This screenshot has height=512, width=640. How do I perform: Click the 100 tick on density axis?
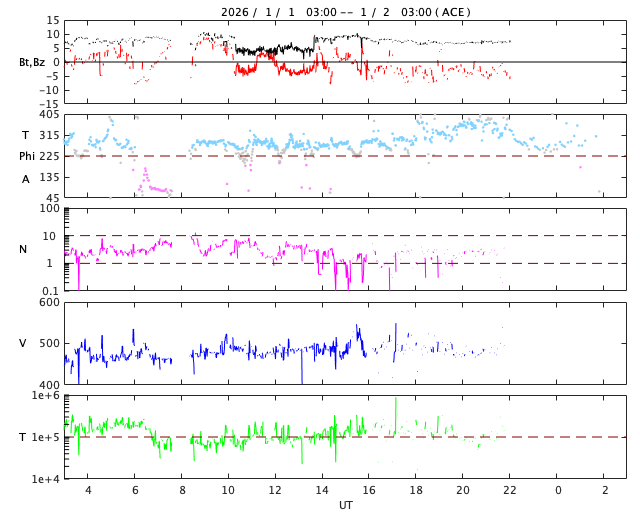click(49, 209)
